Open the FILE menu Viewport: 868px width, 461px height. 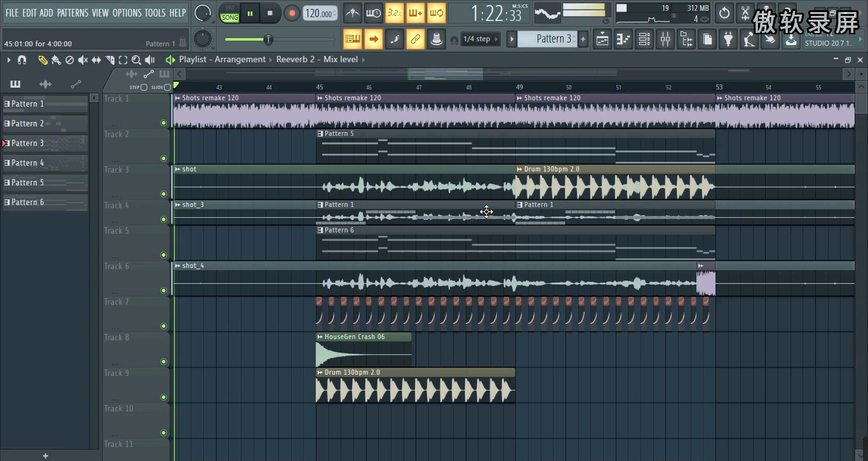point(12,13)
